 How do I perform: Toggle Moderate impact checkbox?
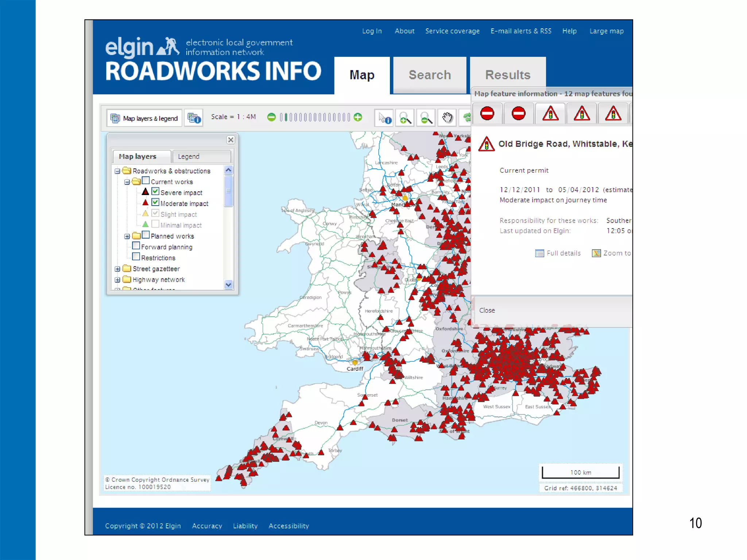coord(155,202)
